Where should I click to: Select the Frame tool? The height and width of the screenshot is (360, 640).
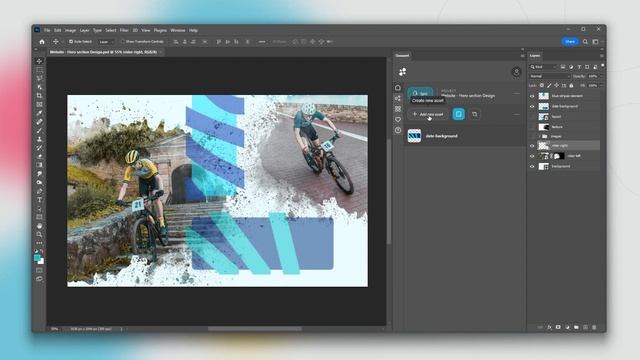click(39, 104)
